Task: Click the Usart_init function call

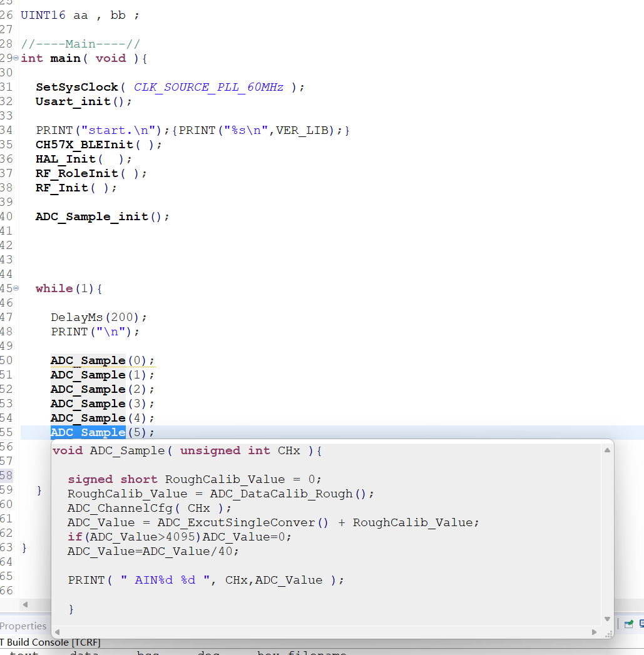Action: (73, 101)
